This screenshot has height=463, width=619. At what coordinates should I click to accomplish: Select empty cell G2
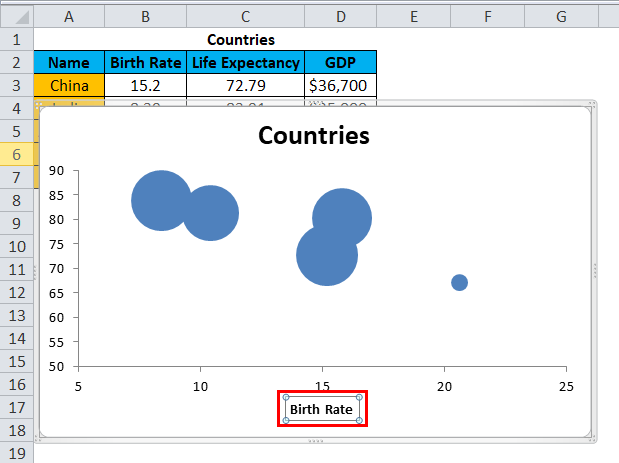[x=561, y=62]
